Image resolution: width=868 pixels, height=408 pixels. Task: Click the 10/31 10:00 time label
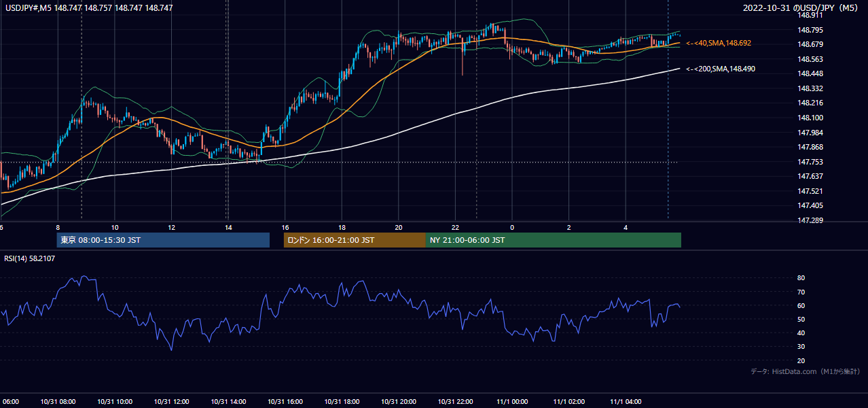[x=115, y=401]
